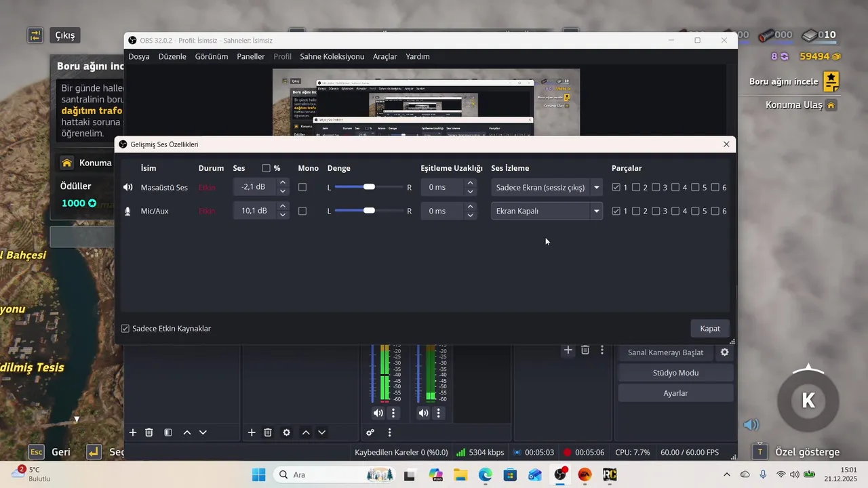Viewport: 868px width, 488px height.
Task: Click the speaker icon beside Masaüstü Ses
Action: point(127,187)
